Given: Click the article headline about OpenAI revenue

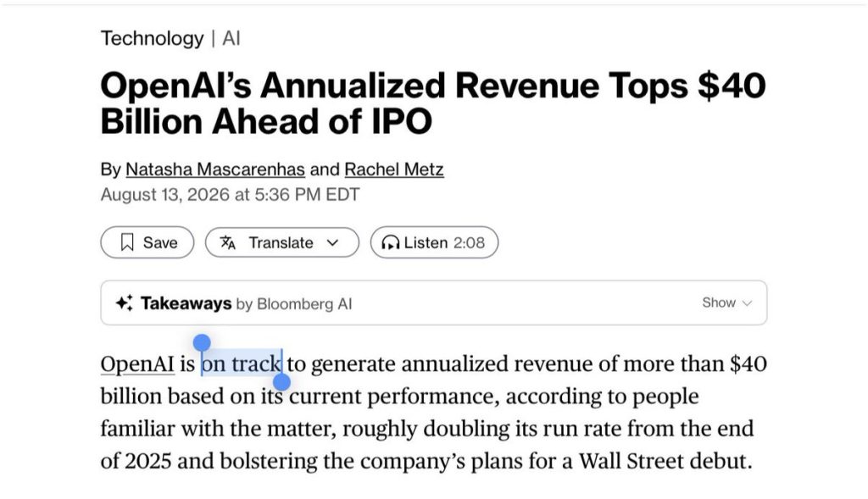Looking at the screenshot, I should pyautogui.click(x=433, y=103).
